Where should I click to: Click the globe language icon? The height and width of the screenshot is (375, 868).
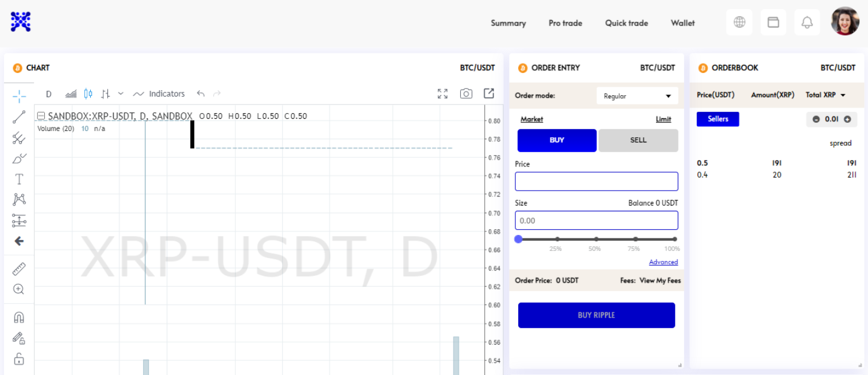coord(739,23)
